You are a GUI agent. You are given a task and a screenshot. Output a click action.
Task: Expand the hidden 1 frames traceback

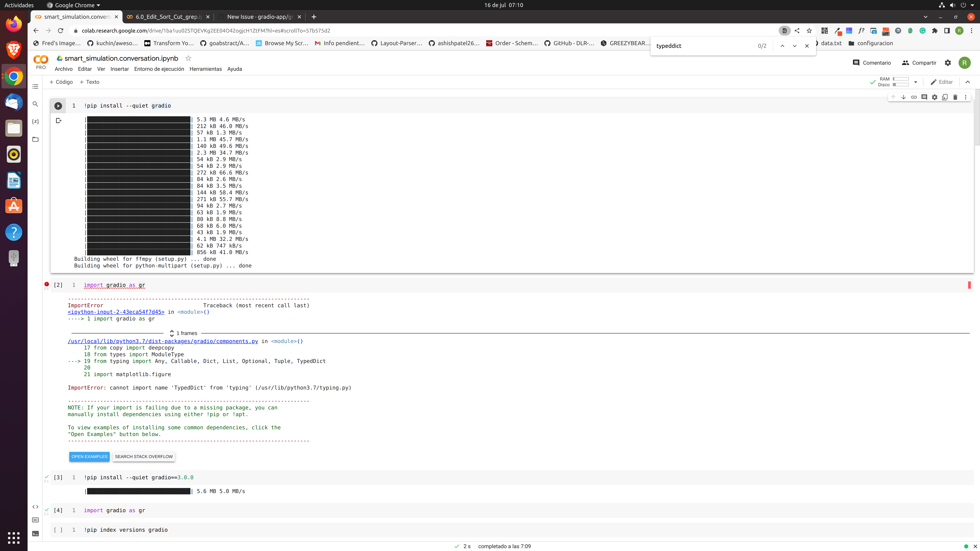pyautogui.click(x=183, y=333)
